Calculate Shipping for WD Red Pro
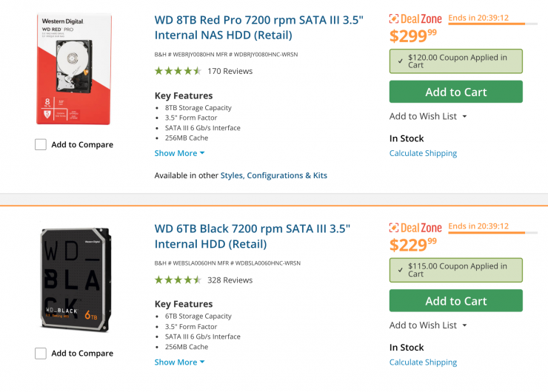Image resolution: width=548 pixels, height=392 pixels. pyautogui.click(x=423, y=153)
